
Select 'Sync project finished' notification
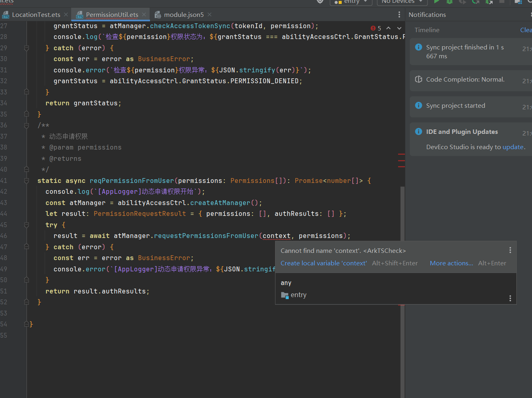470,52
